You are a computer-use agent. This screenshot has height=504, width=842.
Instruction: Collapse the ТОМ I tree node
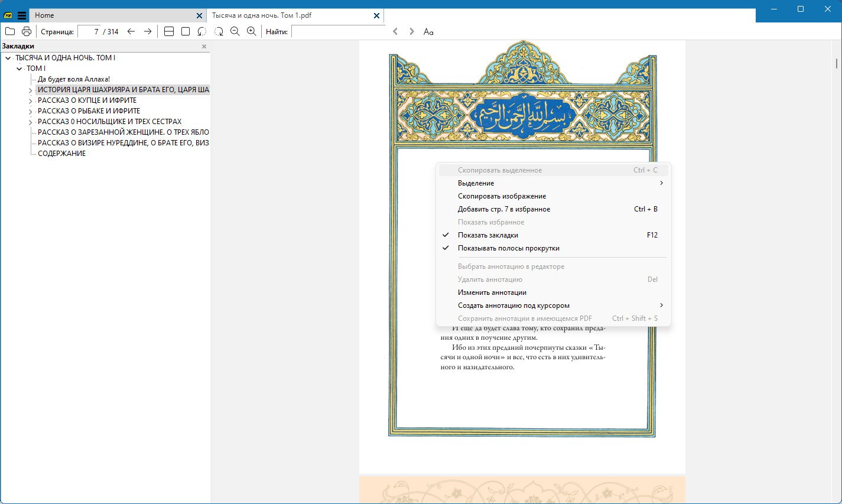[x=19, y=69]
